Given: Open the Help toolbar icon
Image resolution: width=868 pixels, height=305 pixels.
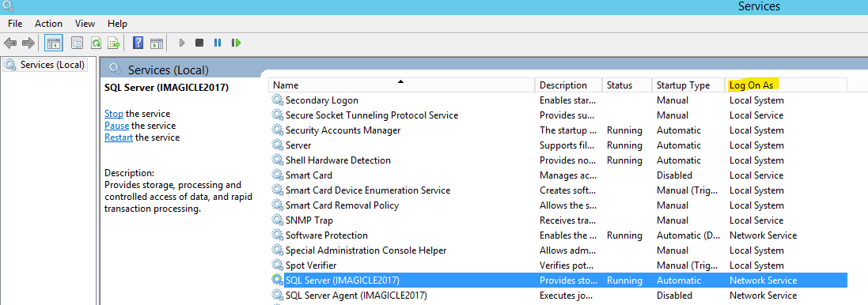Looking at the screenshot, I should (138, 43).
